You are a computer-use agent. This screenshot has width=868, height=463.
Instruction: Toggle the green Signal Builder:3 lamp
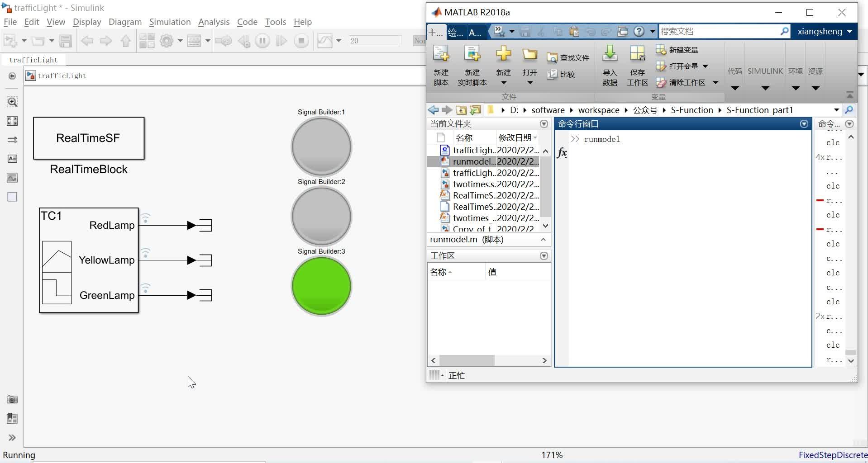[x=321, y=286]
